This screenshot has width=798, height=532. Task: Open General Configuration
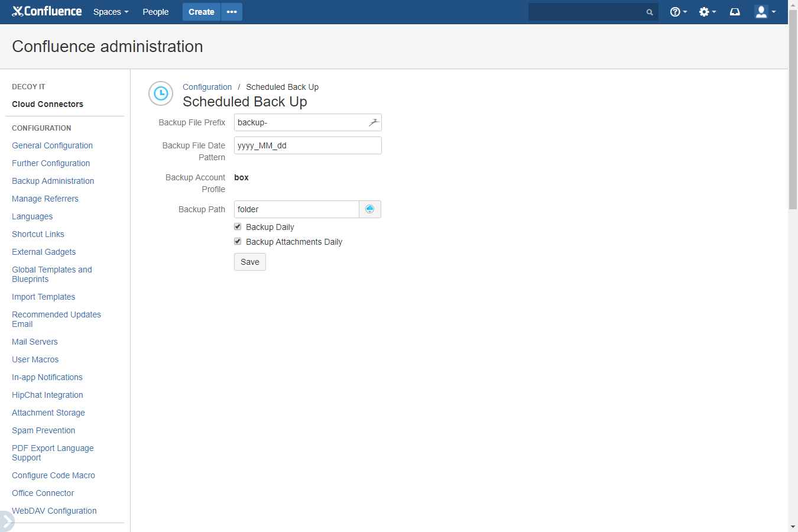tap(52, 145)
